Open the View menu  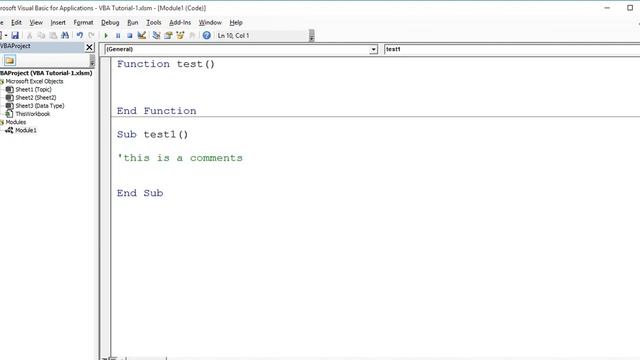[36, 22]
